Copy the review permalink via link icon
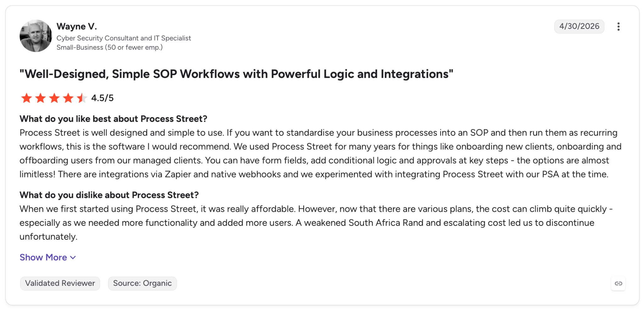This screenshot has width=644, height=310. coord(618,283)
